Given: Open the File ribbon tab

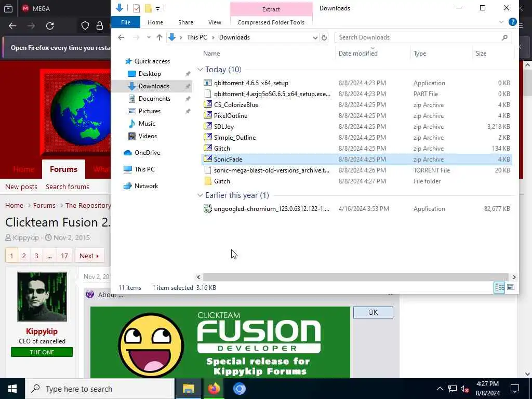Looking at the screenshot, I should [126, 22].
